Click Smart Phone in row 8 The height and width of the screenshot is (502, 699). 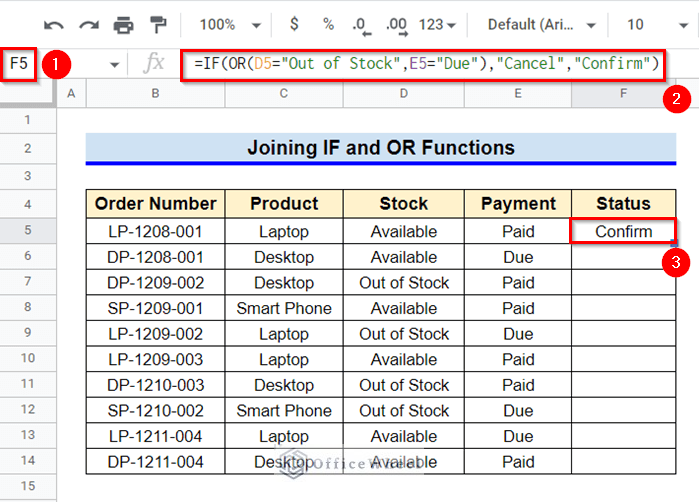[284, 308]
